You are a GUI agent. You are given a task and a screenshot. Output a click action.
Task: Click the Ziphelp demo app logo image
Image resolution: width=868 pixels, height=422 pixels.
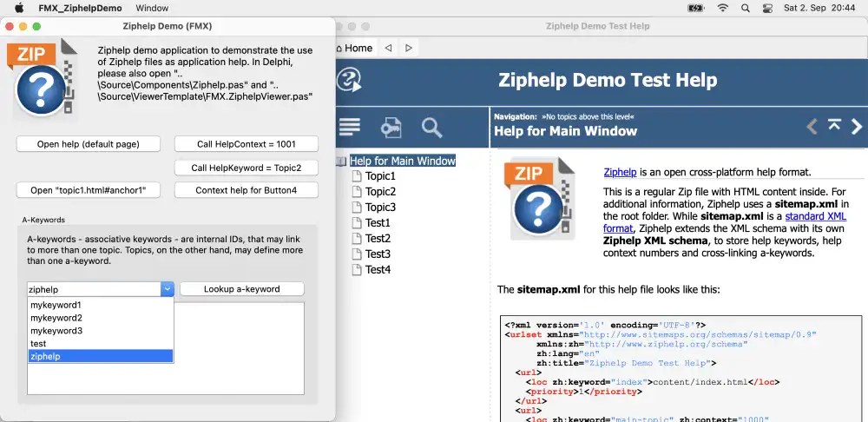click(x=42, y=77)
